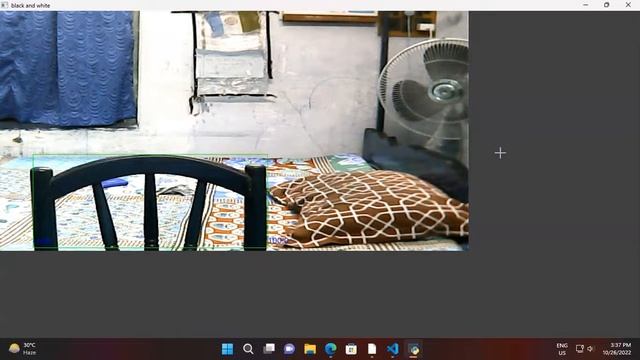Close the 'black and white' window
The height and width of the screenshot is (360, 640).
[x=628, y=5]
